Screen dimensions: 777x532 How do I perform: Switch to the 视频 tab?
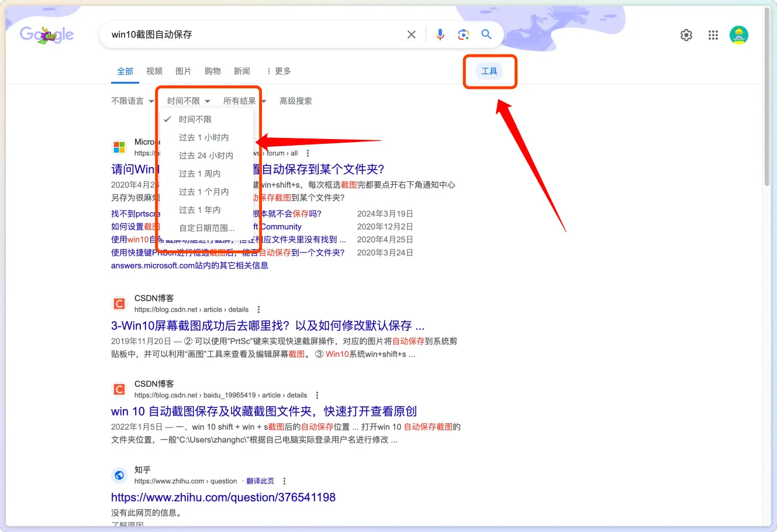(x=154, y=71)
